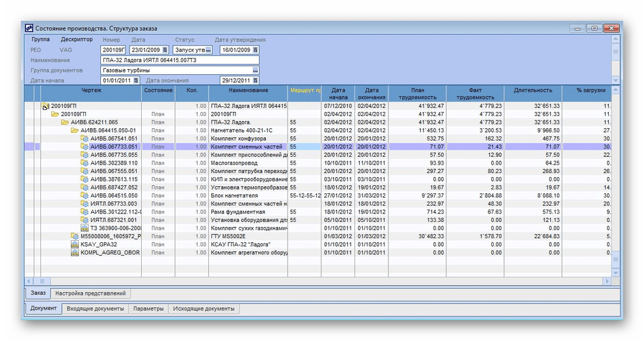Click the Наименование column header

[x=248, y=94]
